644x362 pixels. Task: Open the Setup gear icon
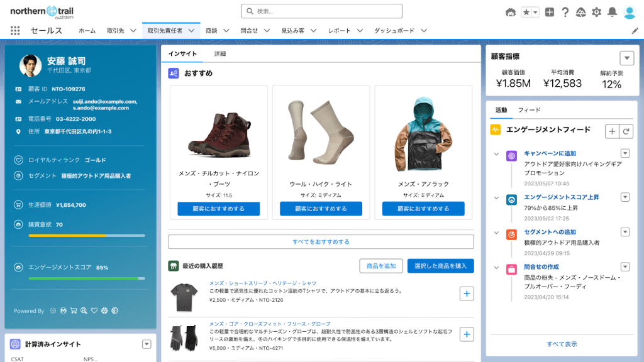click(596, 12)
